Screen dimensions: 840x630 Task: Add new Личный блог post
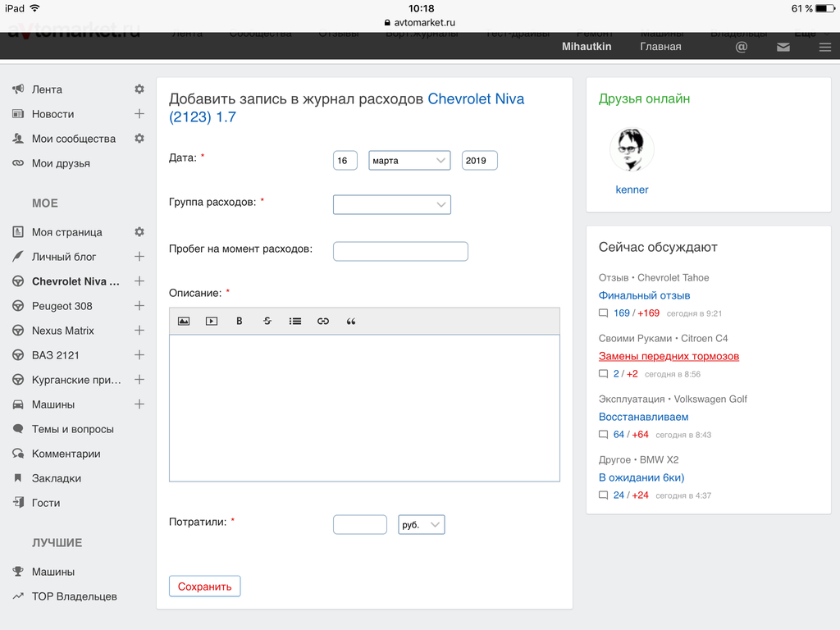coord(139,257)
